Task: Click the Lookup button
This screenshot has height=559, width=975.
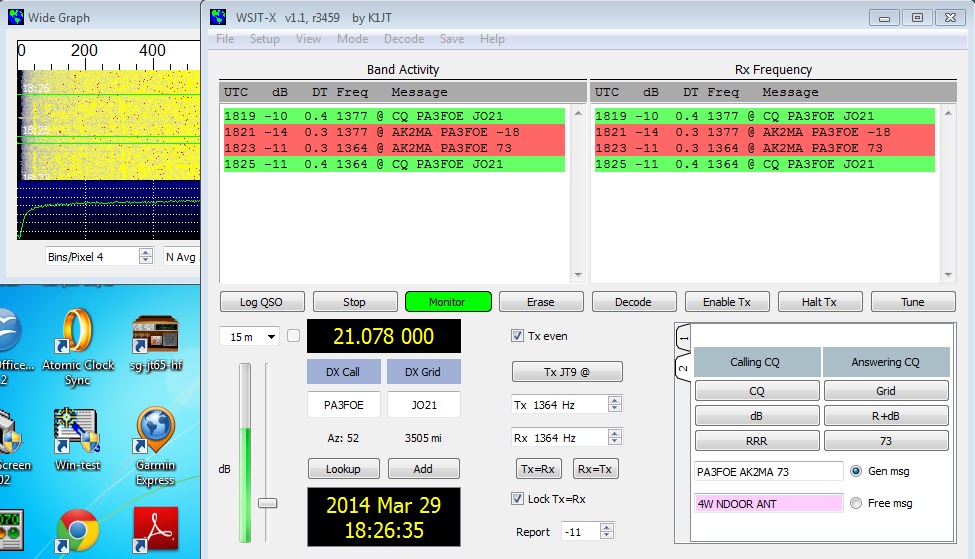Action: (x=343, y=469)
